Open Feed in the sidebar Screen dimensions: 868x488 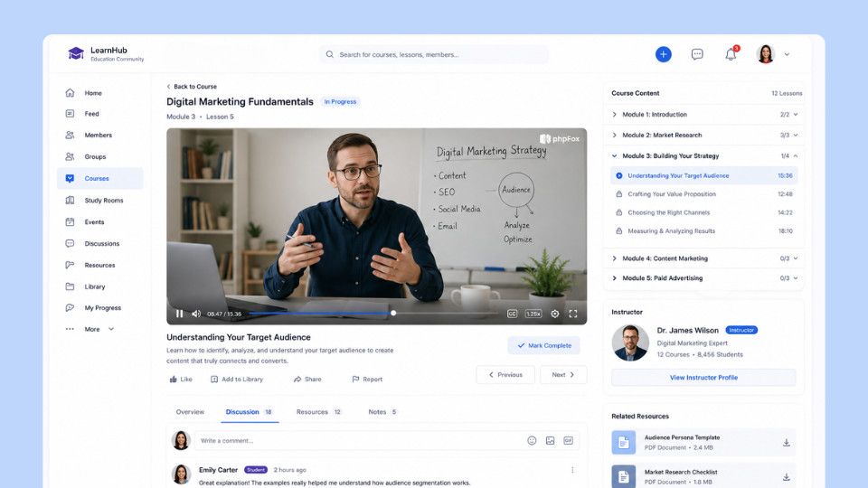(92, 114)
